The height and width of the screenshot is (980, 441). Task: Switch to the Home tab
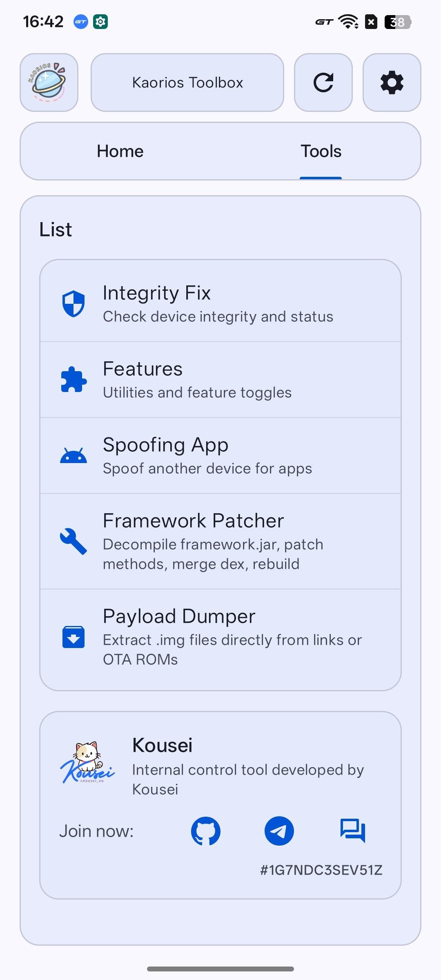(x=120, y=151)
